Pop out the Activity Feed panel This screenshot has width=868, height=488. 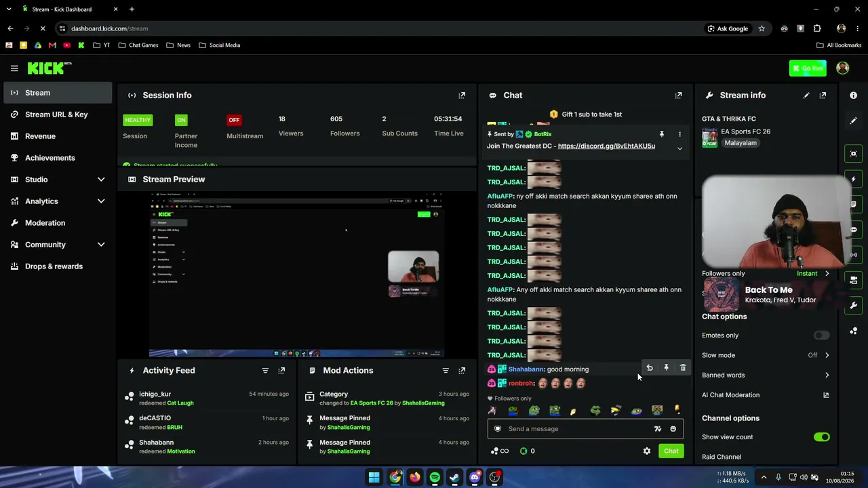(281, 371)
